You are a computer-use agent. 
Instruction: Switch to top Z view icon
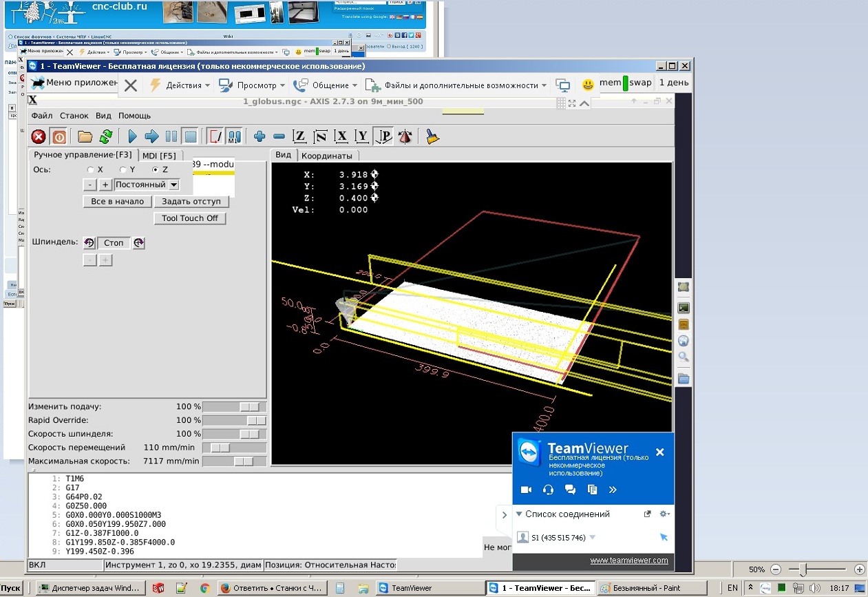click(x=299, y=136)
